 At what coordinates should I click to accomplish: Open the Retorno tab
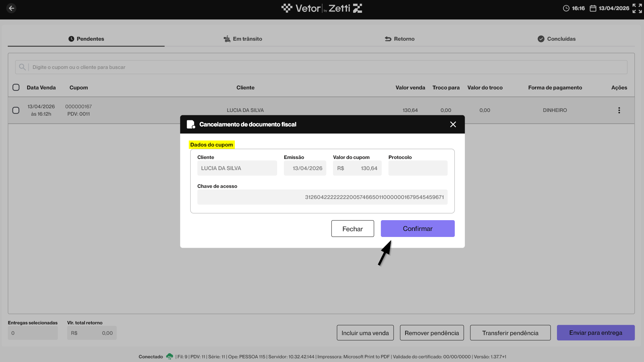point(399,39)
